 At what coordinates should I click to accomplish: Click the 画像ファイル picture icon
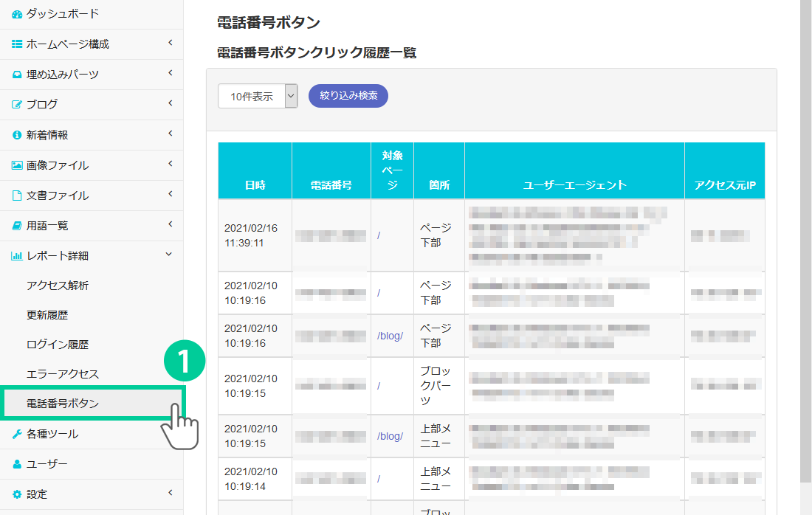coord(17,165)
